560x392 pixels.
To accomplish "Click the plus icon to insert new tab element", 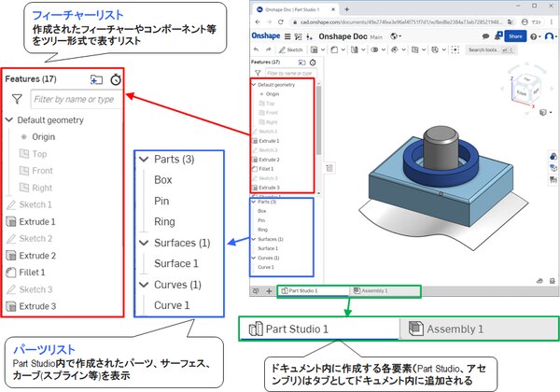I will 269,291.
